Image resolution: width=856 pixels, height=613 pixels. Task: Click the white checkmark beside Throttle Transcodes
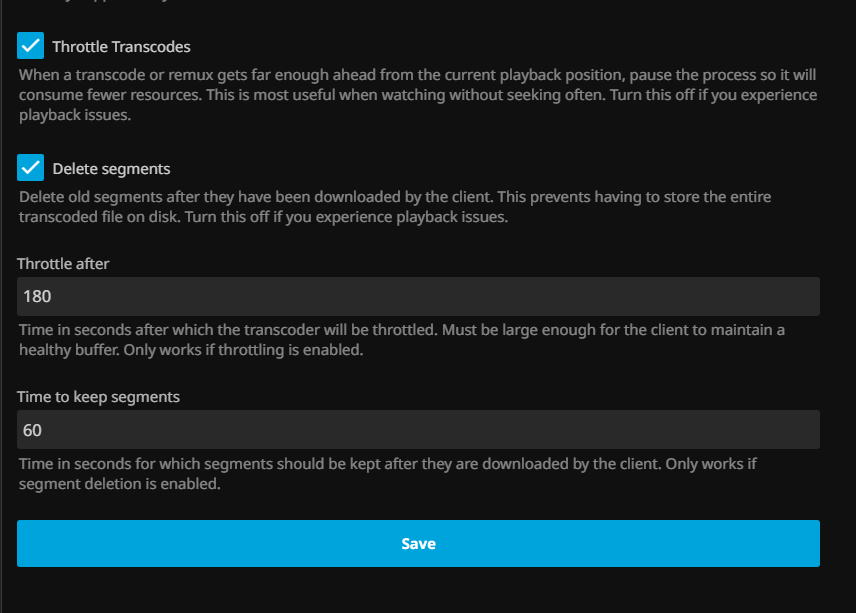(31, 46)
